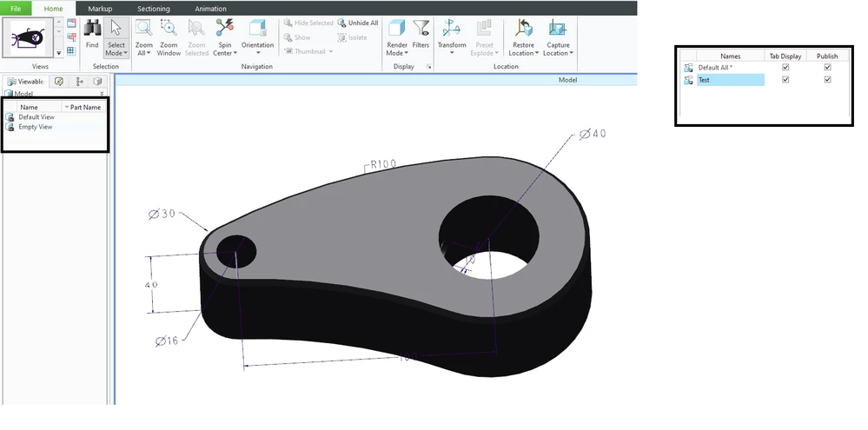Open the Orientation dropdown arrow
The height and width of the screenshot is (430, 868).
coord(257,53)
